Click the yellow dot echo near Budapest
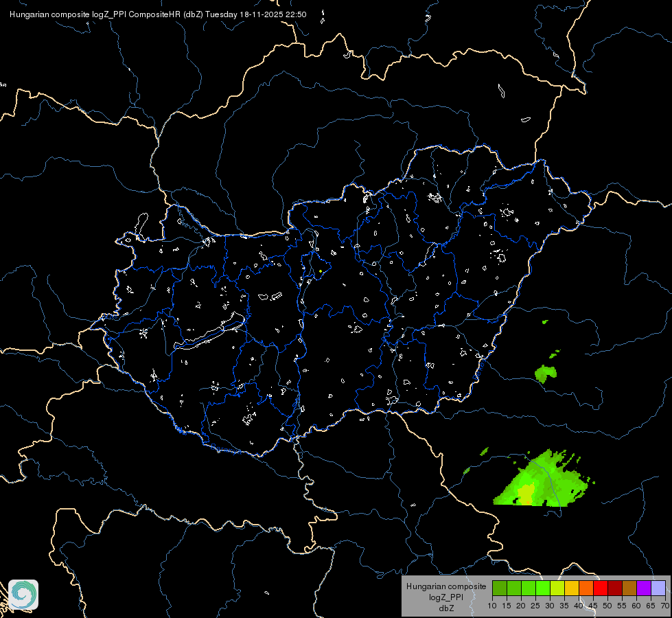This screenshot has height=618, width=672. [x=321, y=271]
